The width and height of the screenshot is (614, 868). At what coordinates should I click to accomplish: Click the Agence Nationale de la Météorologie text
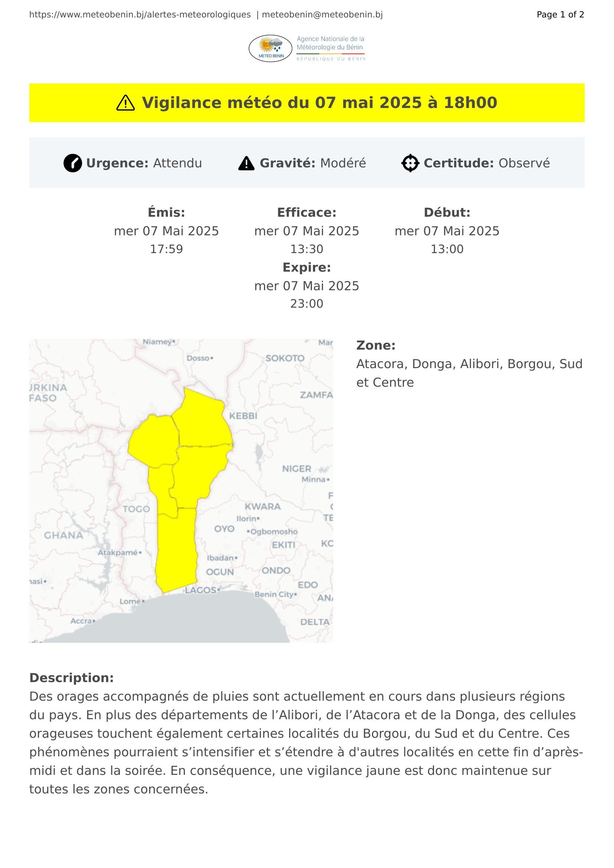(330, 43)
